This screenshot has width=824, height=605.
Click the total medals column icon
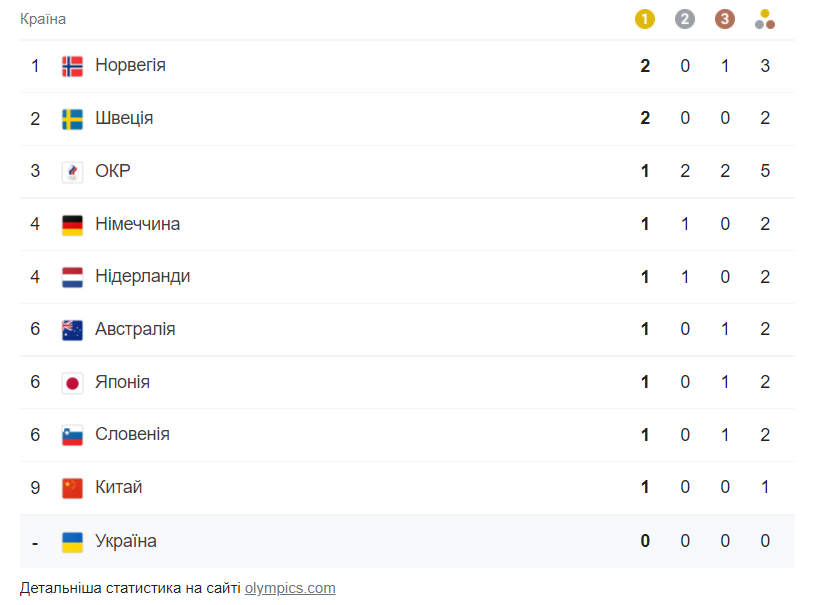[765, 19]
